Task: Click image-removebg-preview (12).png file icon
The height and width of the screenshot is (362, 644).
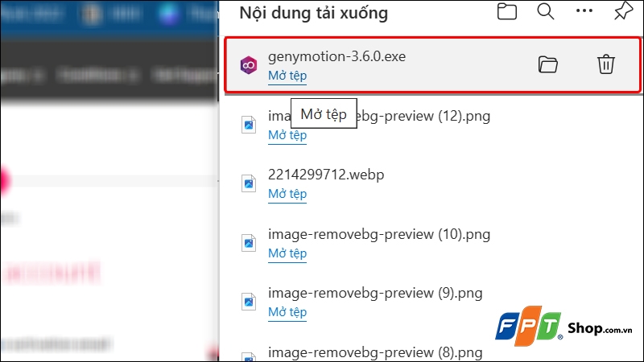Action: pos(249,125)
